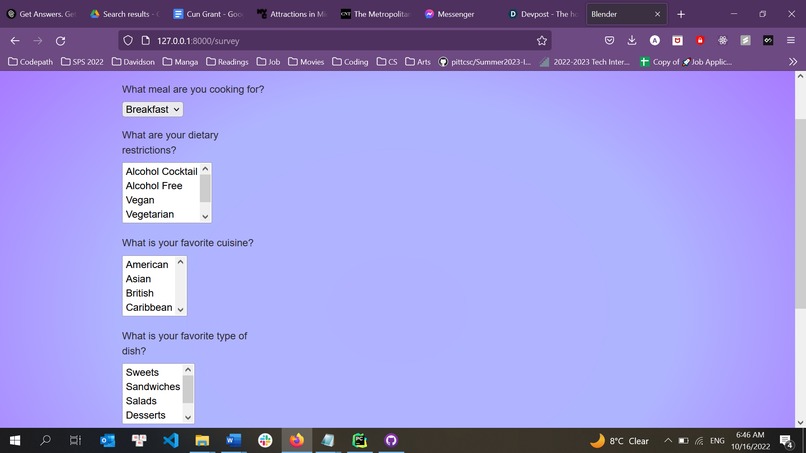Open the SPS 2022 bookmarks folder
The height and width of the screenshot is (453, 806).
[x=82, y=62]
